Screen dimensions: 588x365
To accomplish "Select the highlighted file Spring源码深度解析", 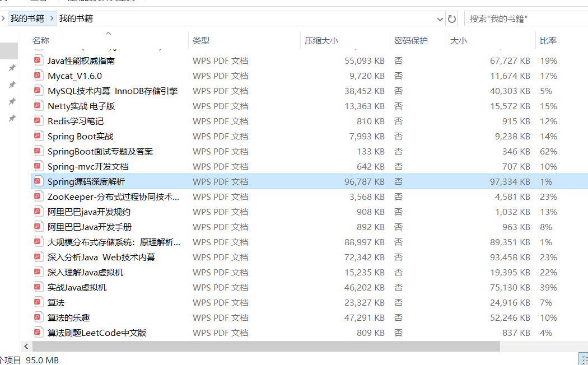I will [86, 182].
